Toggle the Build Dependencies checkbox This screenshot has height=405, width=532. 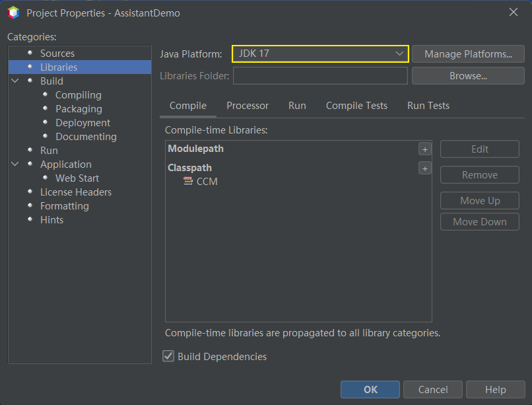pyautogui.click(x=168, y=357)
